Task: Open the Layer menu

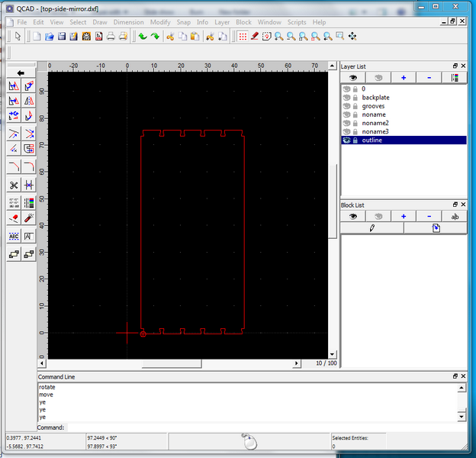Action: (x=222, y=22)
